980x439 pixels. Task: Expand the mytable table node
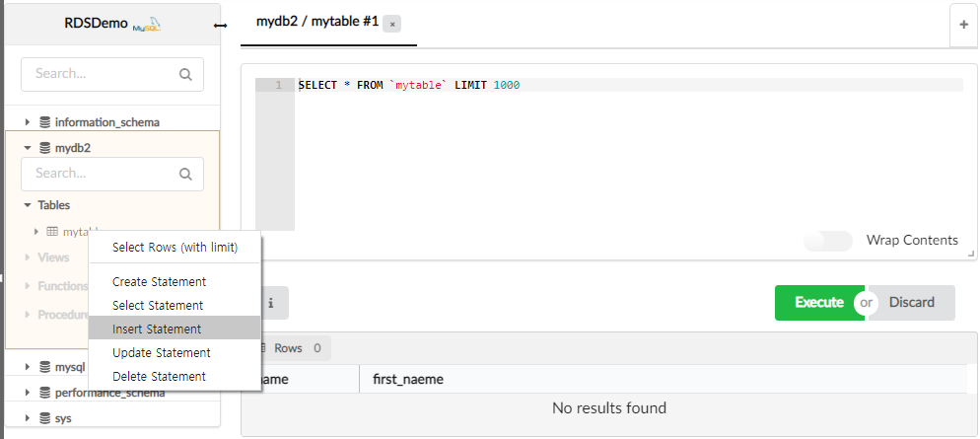pos(36,232)
